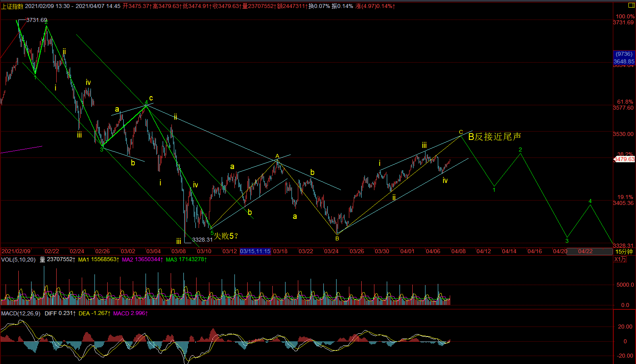636x364 pixels.
Task: Click the 3577.60 price axis label
Action: click(x=623, y=108)
